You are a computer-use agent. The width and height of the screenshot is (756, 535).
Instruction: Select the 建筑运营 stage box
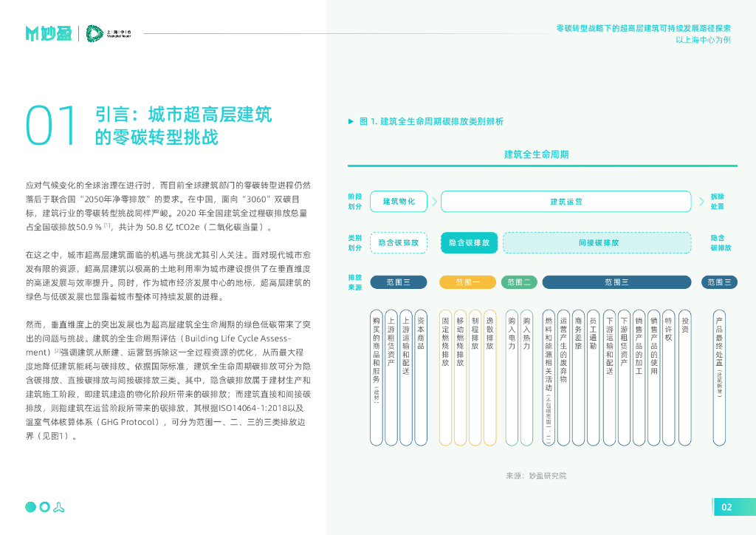point(566,202)
